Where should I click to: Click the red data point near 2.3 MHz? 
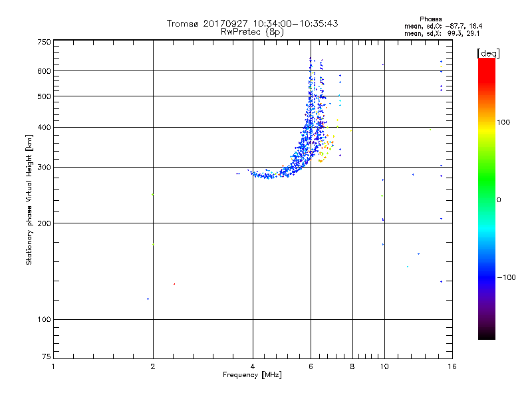click(x=174, y=284)
